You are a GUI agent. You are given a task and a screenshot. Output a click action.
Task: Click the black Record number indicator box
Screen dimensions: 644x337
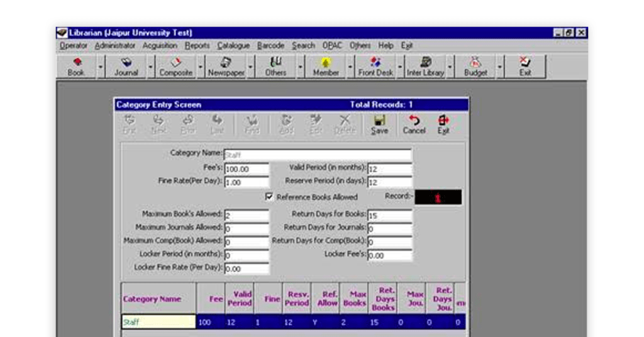point(438,197)
